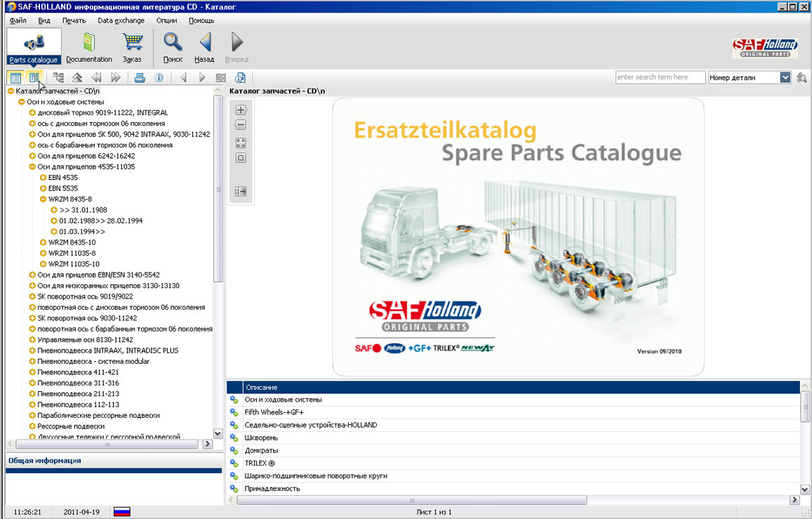Toggle the first panel layout view button
The width and height of the screenshot is (812, 519).
click(x=15, y=78)
